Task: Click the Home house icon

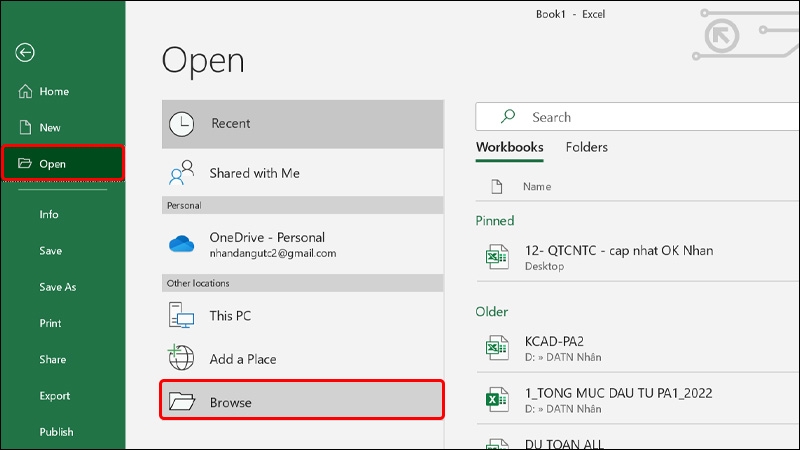Action: 25,91
